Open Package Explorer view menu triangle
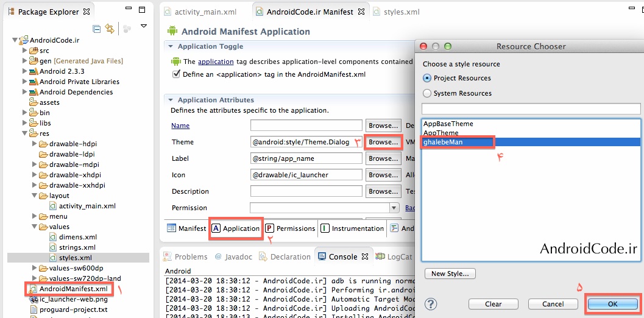The width and height of the screenshot is (644, 318). tap(144, 26)
